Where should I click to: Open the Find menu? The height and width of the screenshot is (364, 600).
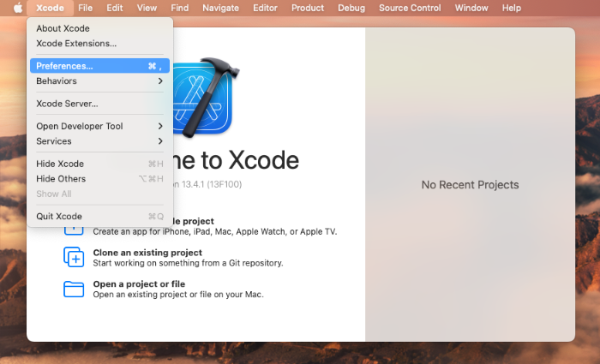pyautogui.click(x=179, y=8)
